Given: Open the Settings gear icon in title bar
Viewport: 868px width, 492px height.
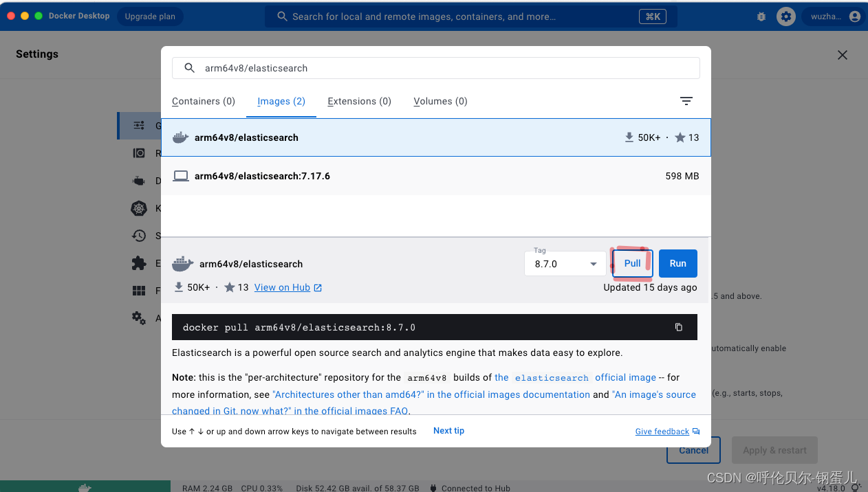Looking at the screenshot, I should tap(786, 16).
